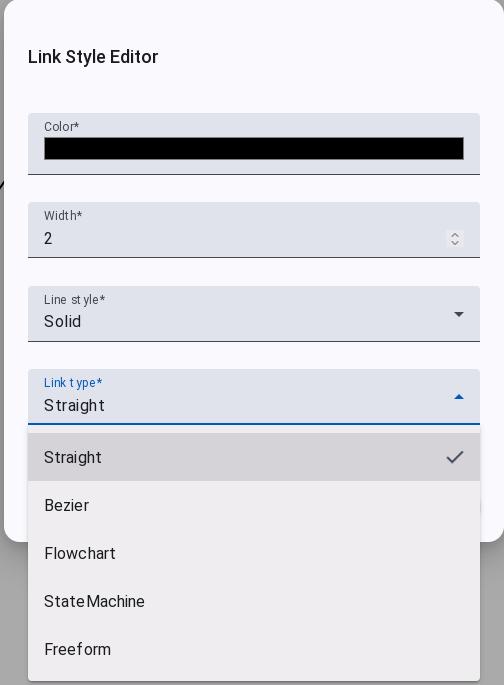Click the Width* field label
Screen dimensions: 504x685
(63, 215)
